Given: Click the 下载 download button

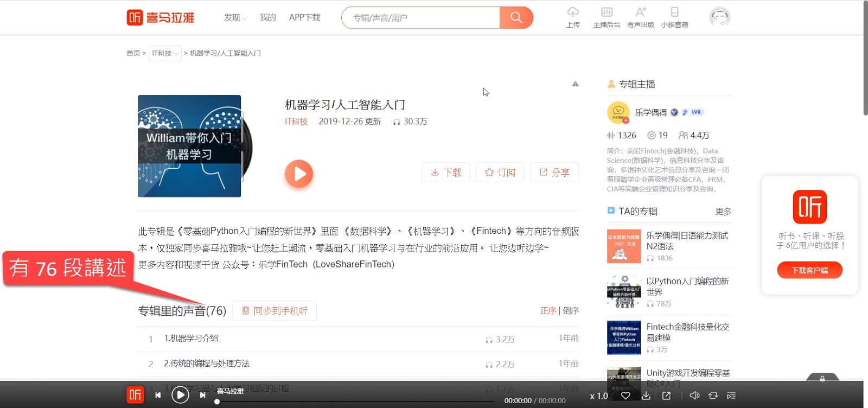Looking at the screenshot, I should point(446,172).
